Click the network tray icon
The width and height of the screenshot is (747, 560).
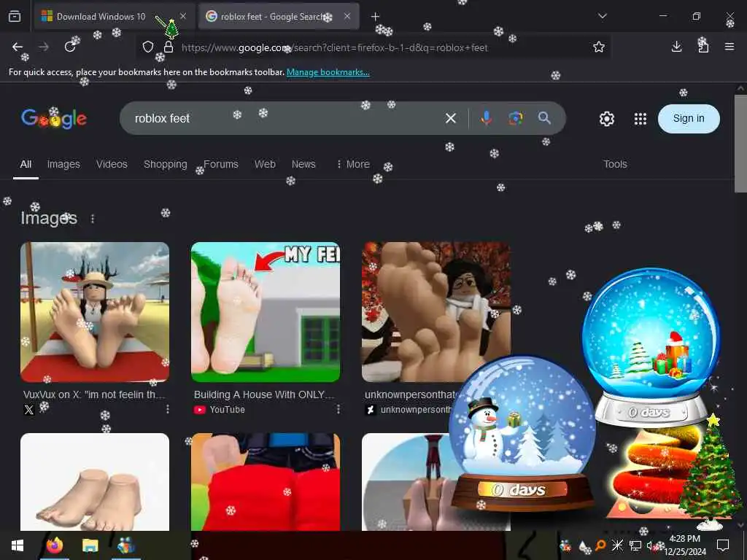pos(635,545)
